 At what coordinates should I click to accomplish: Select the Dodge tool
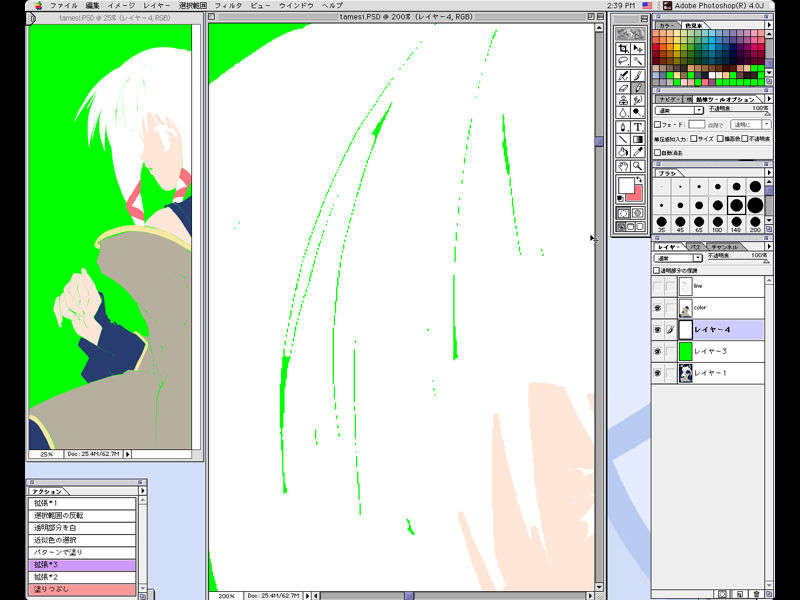pos(638,113)
